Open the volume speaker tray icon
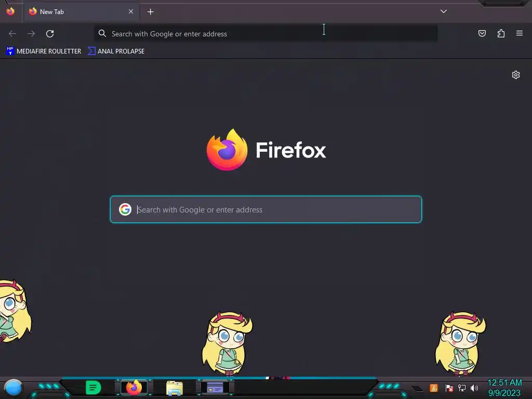 click(x=474, y=388)
